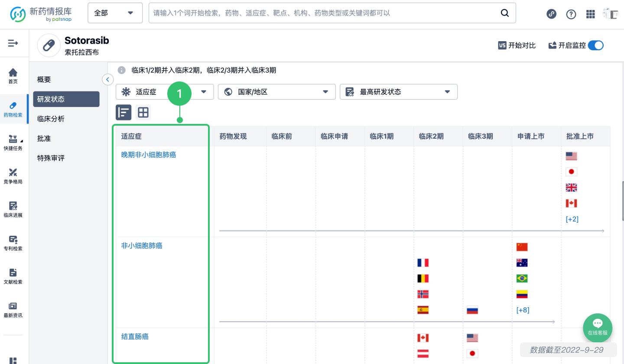Click the Canada flag under 批准上市

[572, 203]
